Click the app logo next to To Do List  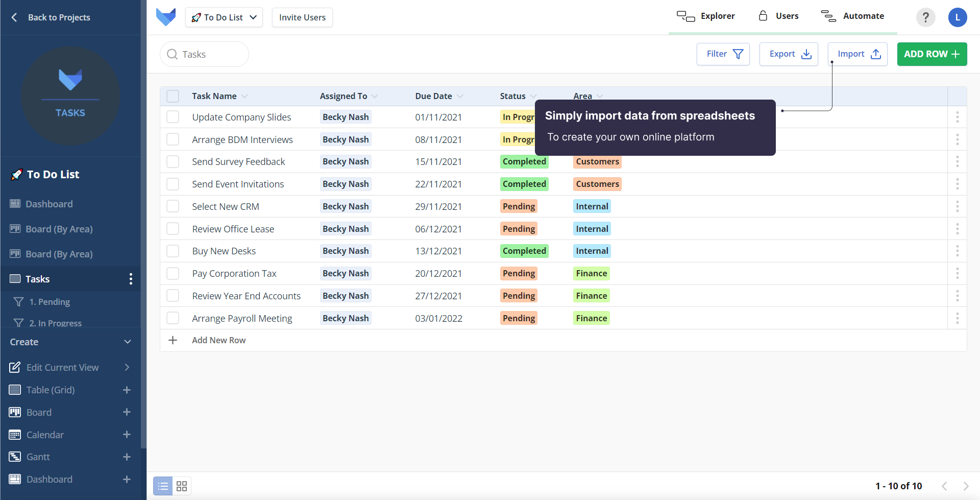click(x=166, y=17)
